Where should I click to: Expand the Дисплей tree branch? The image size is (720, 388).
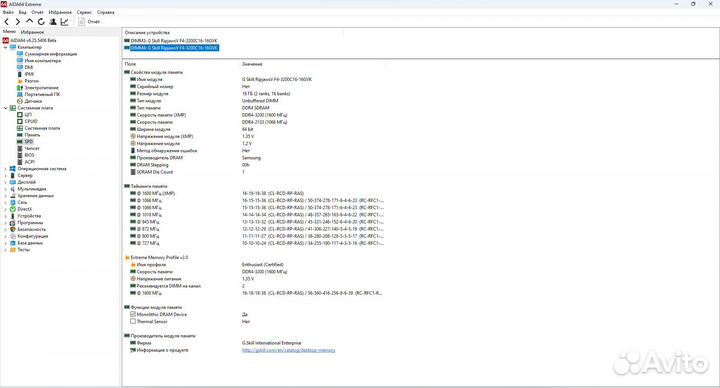click(x=6, y=182)
